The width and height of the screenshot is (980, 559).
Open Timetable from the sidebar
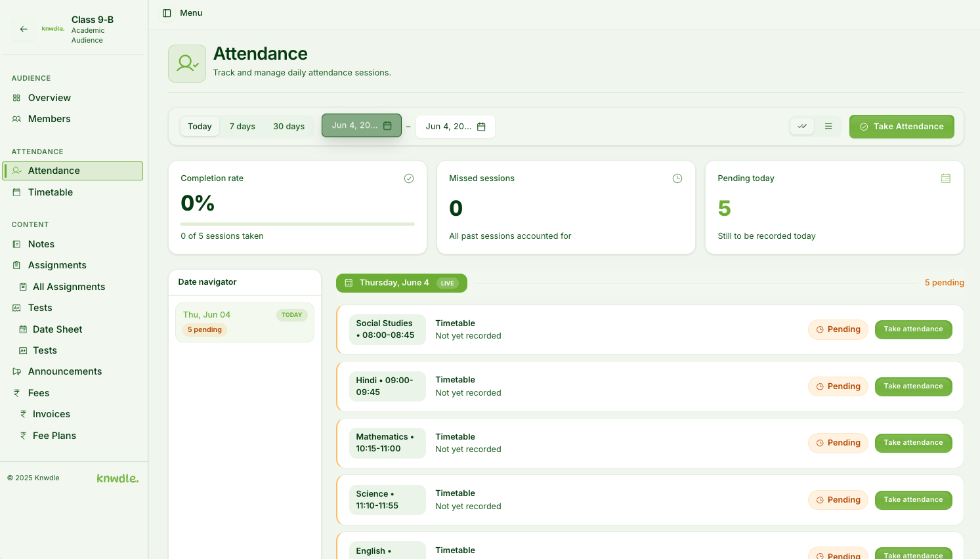coord(73,192)
